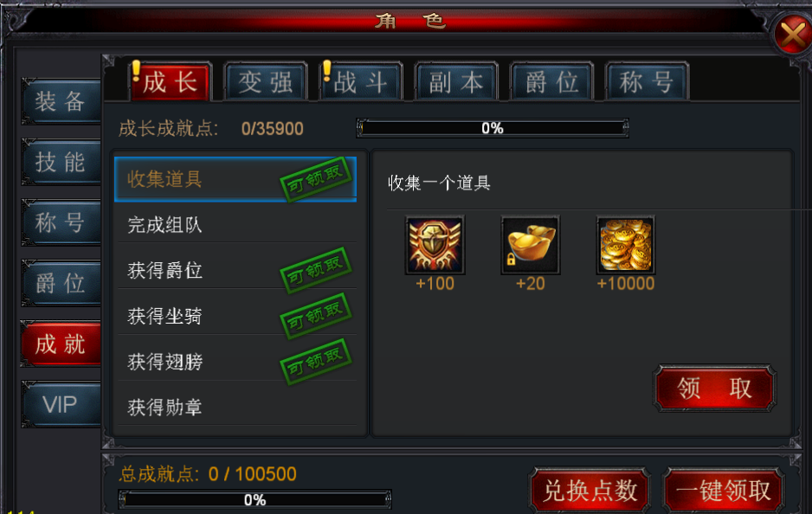Click the gold coins pile reward icon
Screen dimensions: 812x514
(626, 245)
